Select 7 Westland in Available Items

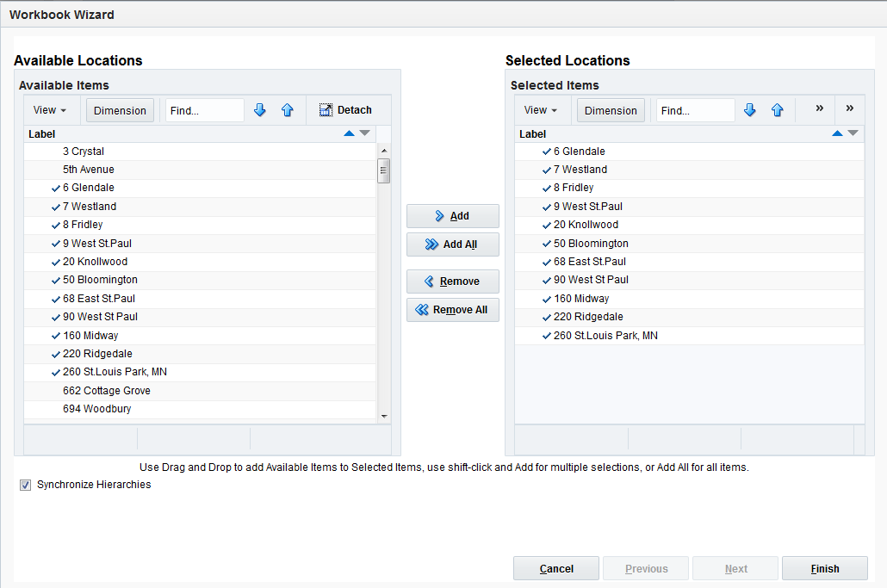tap(201, 207)
